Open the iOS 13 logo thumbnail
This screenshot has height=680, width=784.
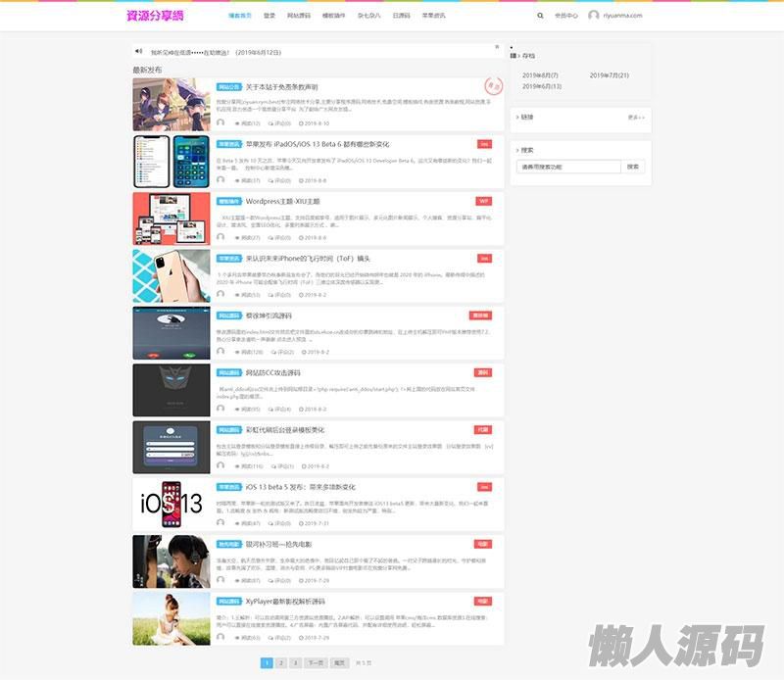point(171,504)
